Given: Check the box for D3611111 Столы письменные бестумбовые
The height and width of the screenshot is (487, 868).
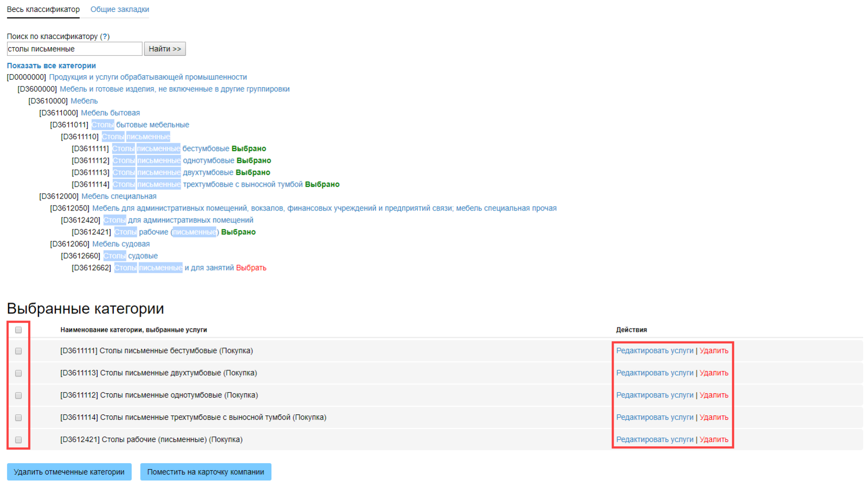Looking at the screenshot, I should (x=18, y=351).
